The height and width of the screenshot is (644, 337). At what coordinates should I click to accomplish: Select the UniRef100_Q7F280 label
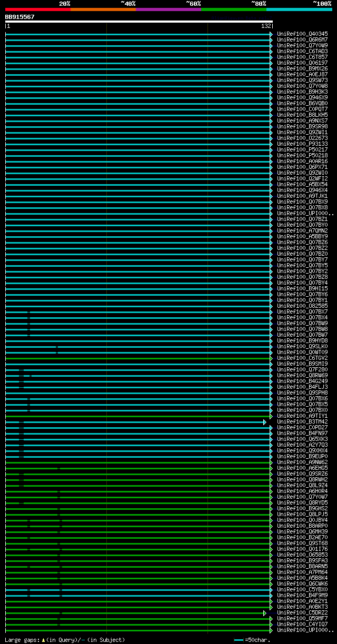tap(303, 369)
